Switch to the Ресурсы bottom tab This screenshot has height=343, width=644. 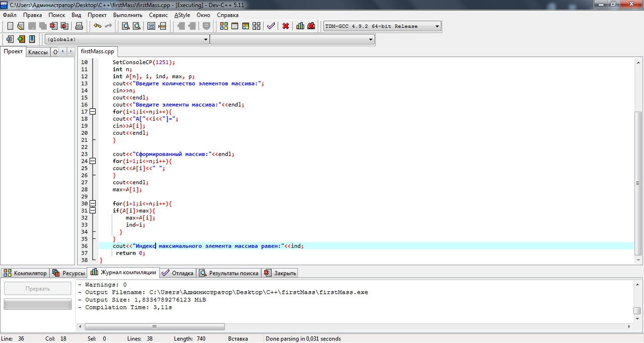pyautogui.click(x=68, y=273)
